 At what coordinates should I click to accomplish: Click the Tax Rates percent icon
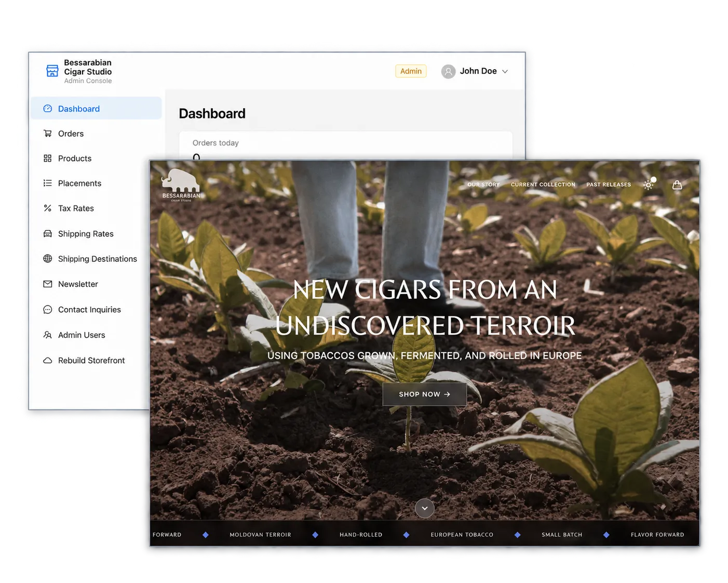48,208
